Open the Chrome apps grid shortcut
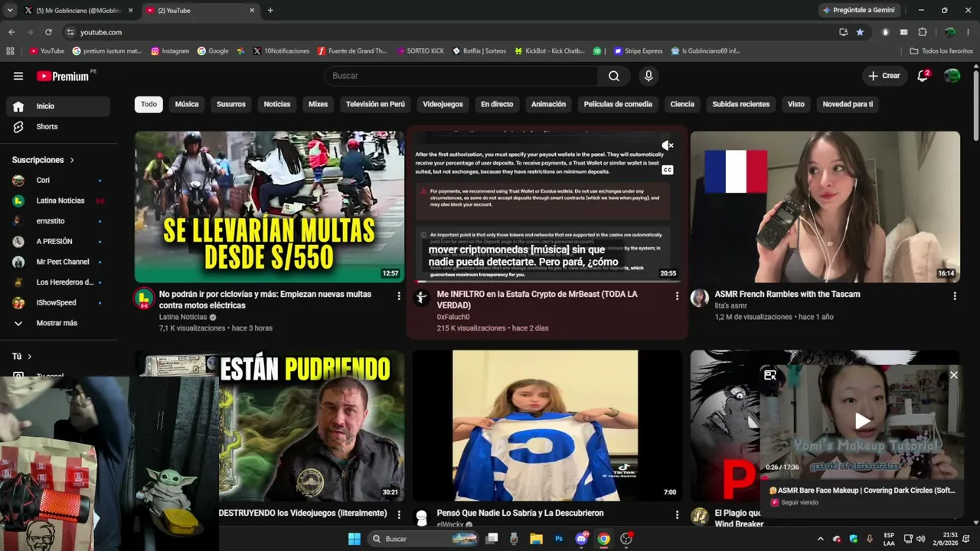The height and width of the screenshot is (551, 980). 10,51
